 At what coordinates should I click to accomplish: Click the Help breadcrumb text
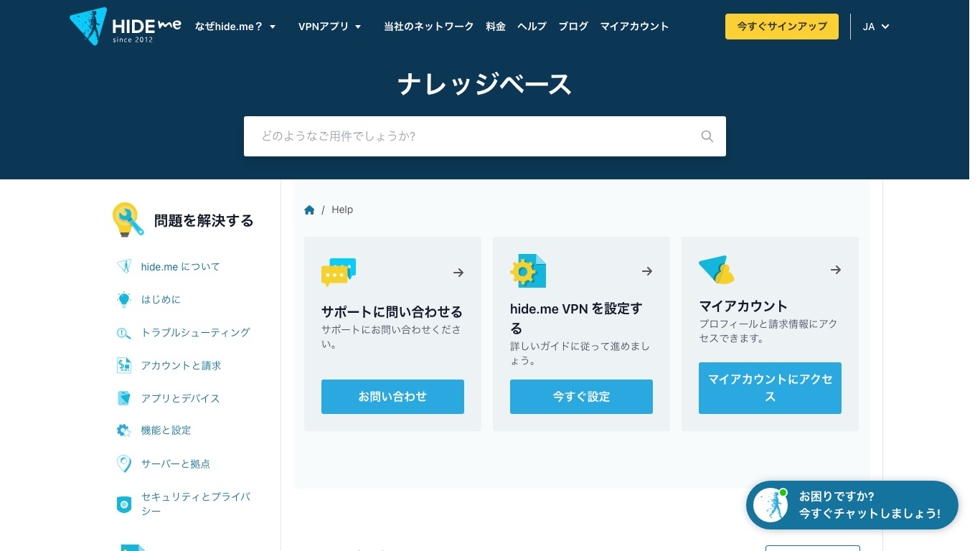342,209
